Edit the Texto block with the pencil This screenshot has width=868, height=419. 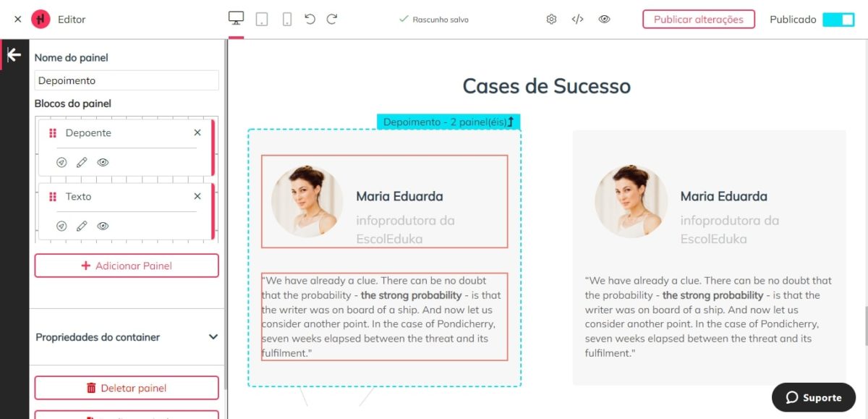(82, 227)
